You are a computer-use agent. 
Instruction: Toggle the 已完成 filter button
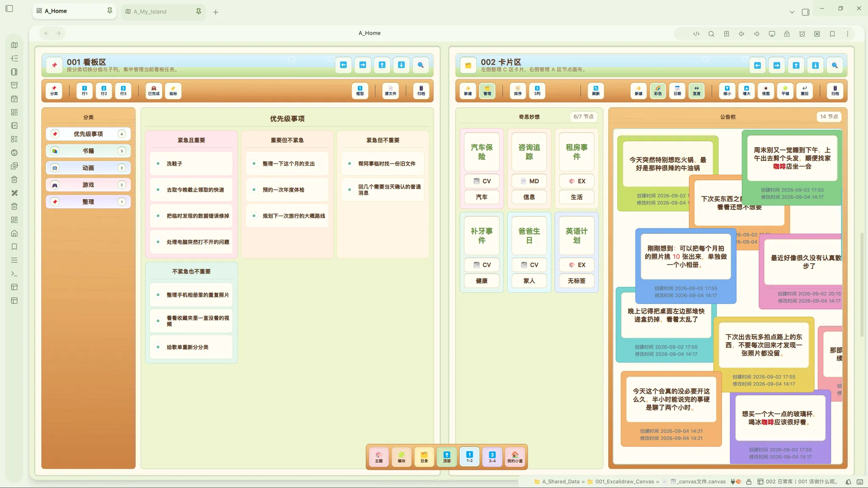tap(154, 91)
